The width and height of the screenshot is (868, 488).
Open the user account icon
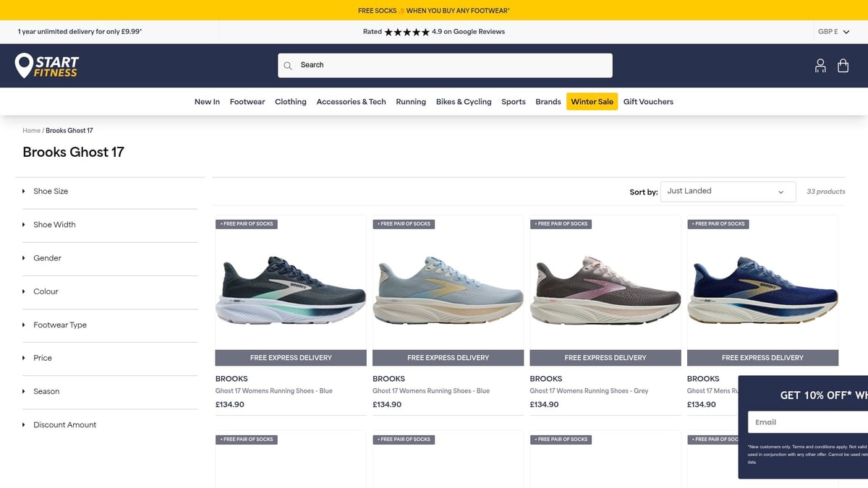[x=820, y=66]
